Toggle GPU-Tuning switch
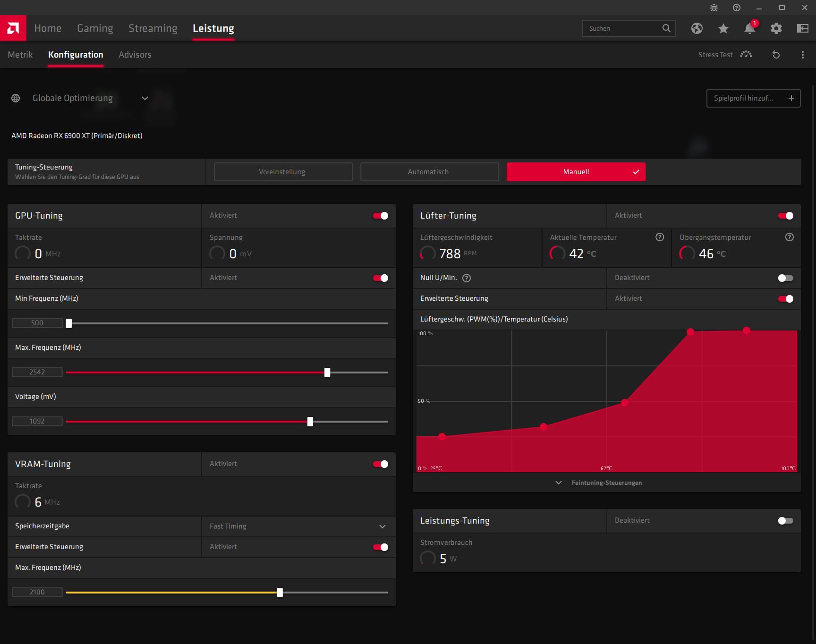The width and height of the screenshot is (816, 644). click(x=381, y=216)
